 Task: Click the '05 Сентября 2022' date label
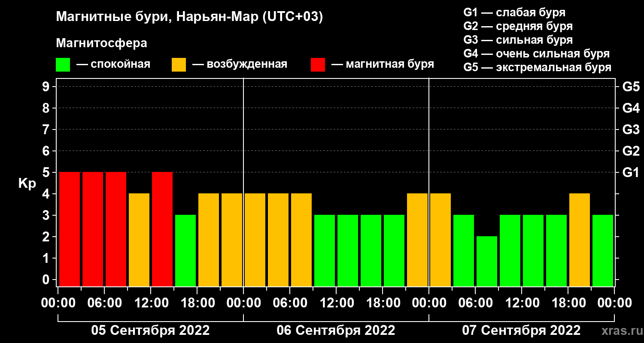(x=150, y=331)
